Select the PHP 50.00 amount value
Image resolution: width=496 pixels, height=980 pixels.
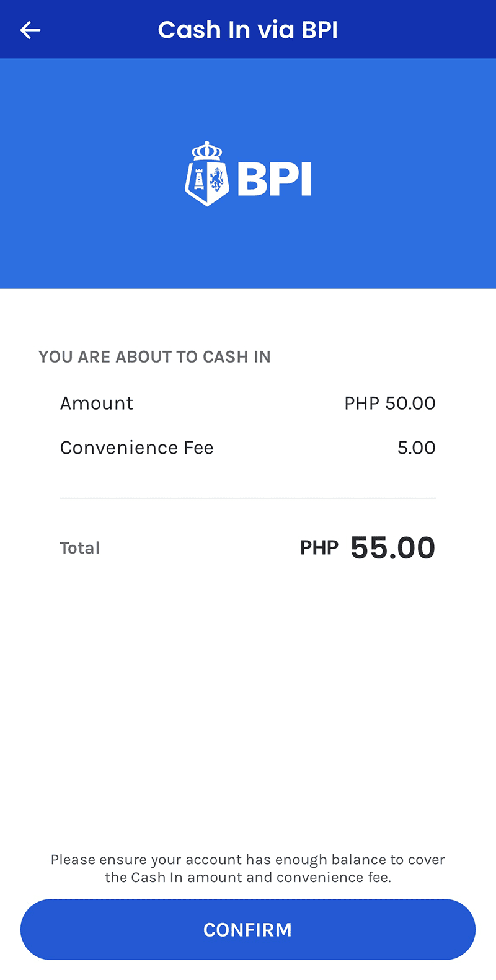(390, 403)
